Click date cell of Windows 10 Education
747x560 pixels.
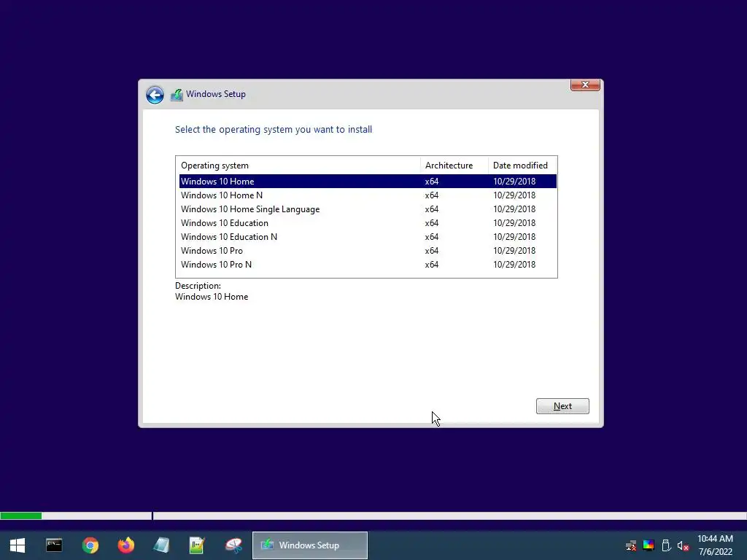click(x=514, y=223)
